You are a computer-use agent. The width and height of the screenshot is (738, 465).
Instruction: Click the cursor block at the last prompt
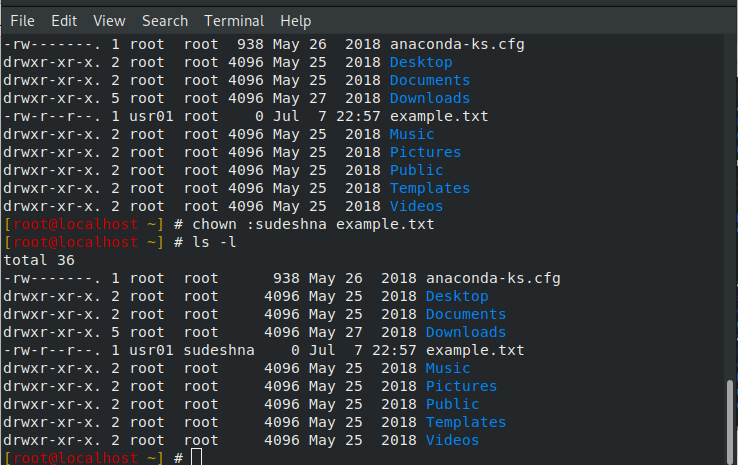tap(196, 457)
